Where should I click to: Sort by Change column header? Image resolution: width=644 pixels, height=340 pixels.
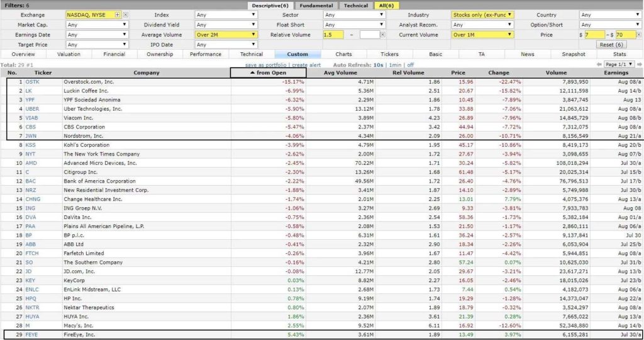point(499,73)
